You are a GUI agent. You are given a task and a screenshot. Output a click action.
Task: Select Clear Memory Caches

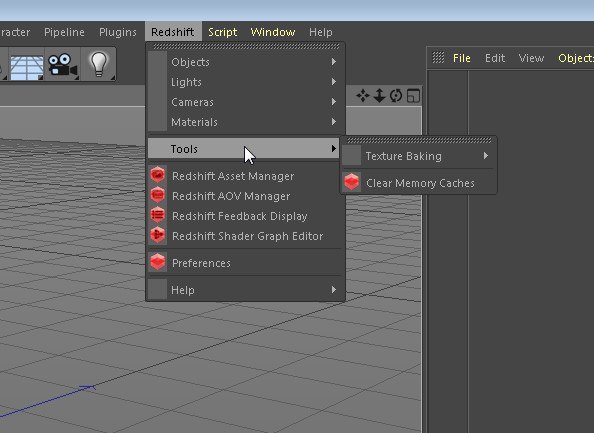[419, 183]
